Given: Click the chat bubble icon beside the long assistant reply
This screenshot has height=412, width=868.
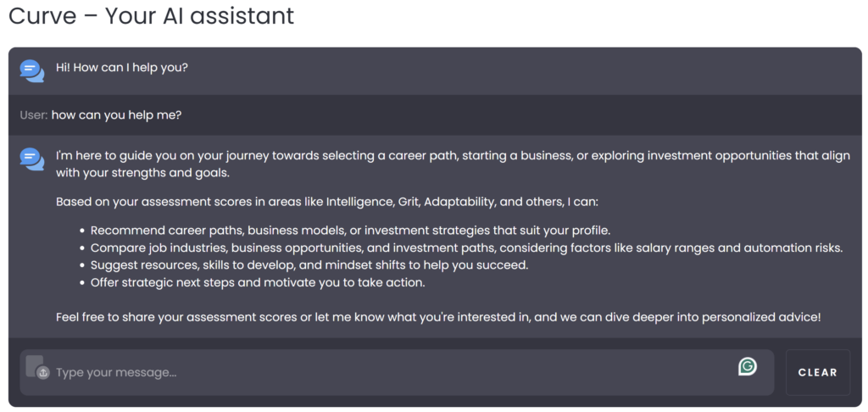Looking at the screenshot, I should click(x=32, y=159).
